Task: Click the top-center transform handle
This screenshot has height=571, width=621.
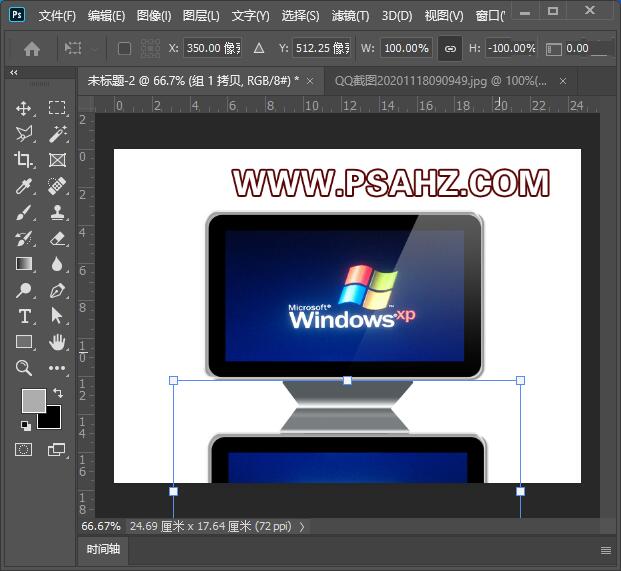Action: click(x=347, y=381)
